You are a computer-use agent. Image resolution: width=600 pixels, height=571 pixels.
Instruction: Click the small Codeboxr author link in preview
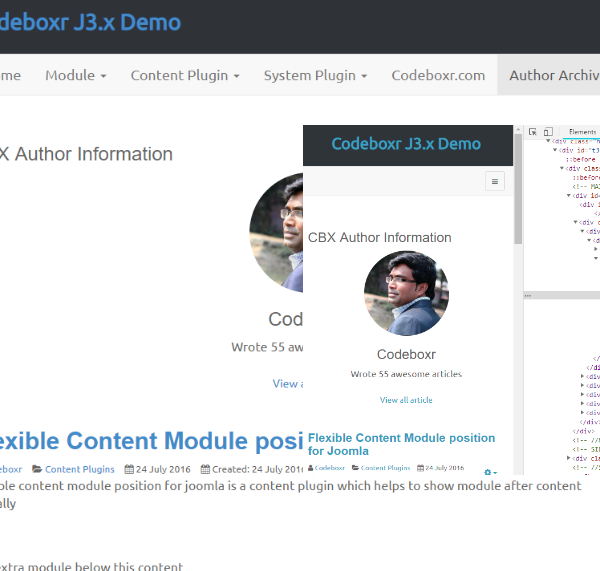329,468
